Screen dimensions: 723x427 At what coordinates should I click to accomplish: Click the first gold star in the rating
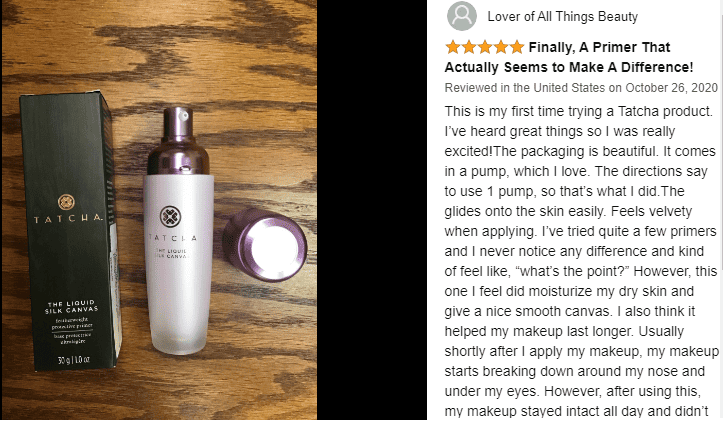(453, 47)
